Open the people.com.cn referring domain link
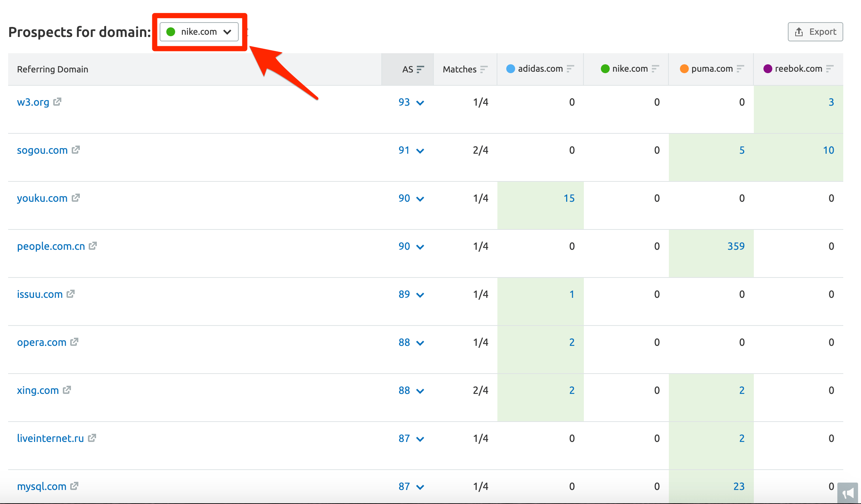Screen dimensions: 861x504 [50, 246]
